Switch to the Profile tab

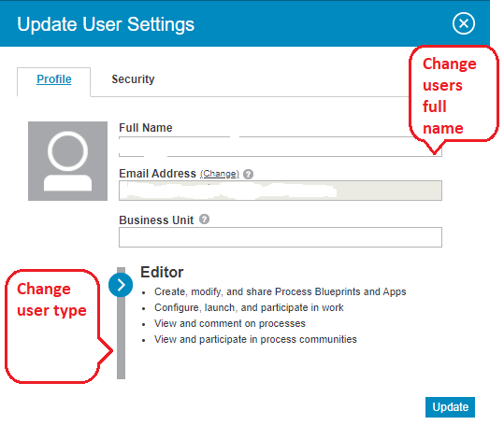click(x=54, y=79)
